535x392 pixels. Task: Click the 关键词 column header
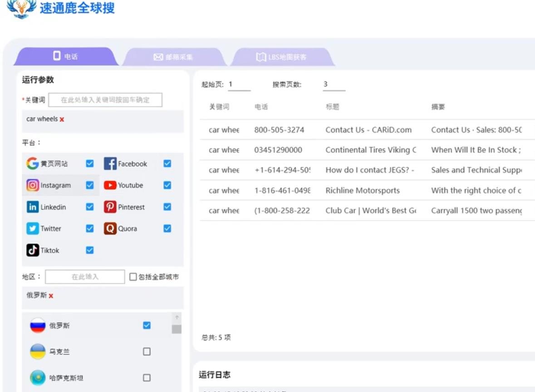[x=219, y=107]
